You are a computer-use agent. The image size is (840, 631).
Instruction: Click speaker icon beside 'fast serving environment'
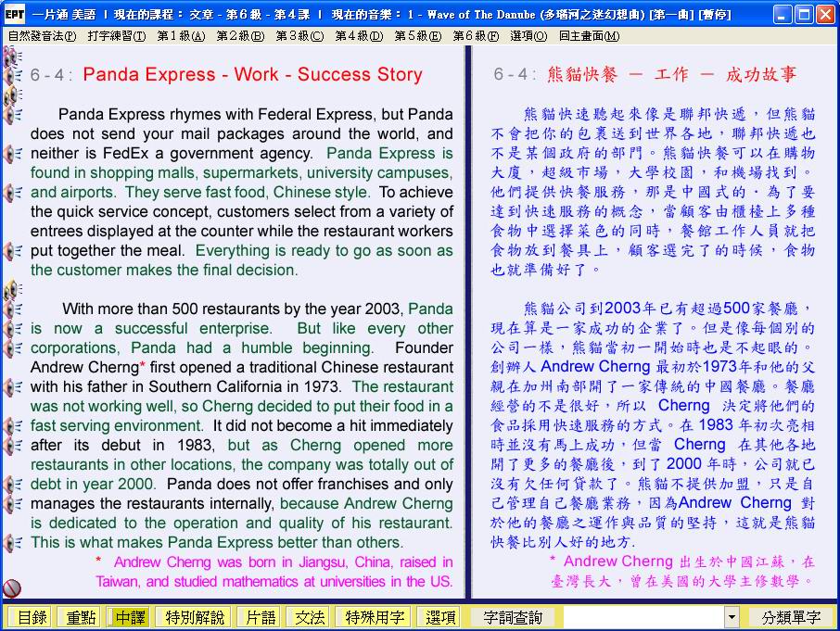(x=13, y=426)
